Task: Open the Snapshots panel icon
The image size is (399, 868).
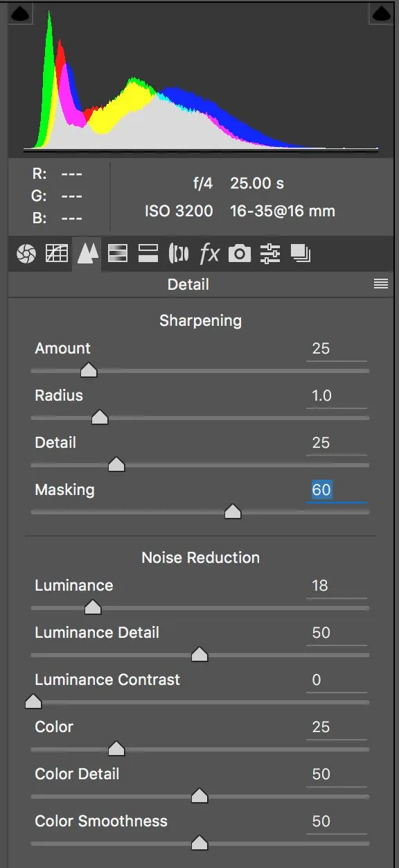Action: tap(301, 254)
